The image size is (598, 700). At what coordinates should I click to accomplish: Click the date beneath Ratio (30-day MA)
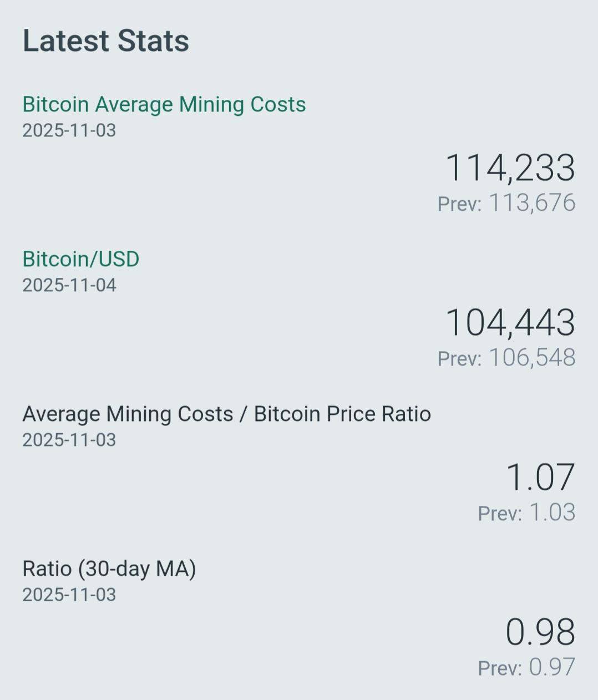coord(69,595)
